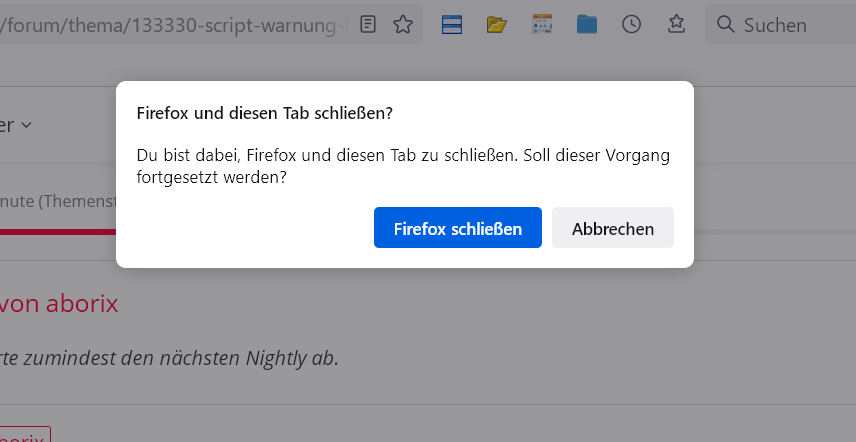Click the red-outlined aborix label at the bottom
Image resolution: width=856 pixels, height=442 pixels.
[25, 436]
